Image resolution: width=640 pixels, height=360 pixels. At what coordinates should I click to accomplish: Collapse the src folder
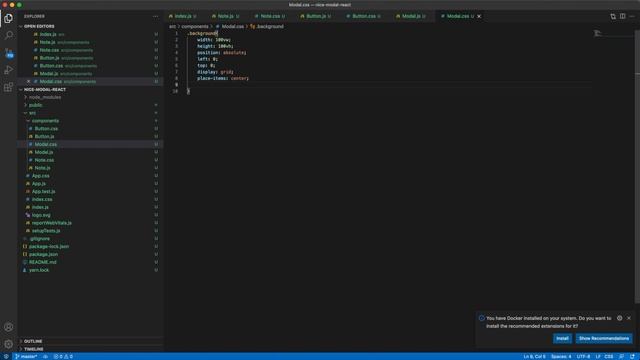32,113
